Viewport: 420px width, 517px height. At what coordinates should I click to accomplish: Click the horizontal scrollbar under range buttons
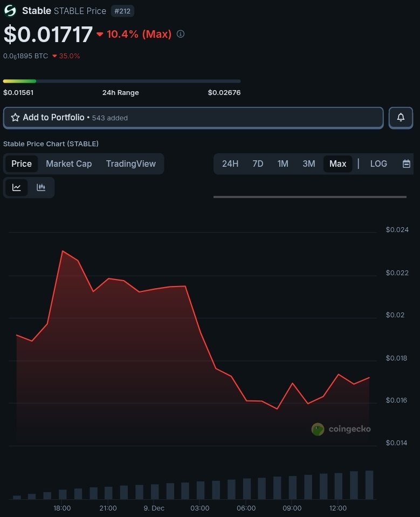pos(309,197)
